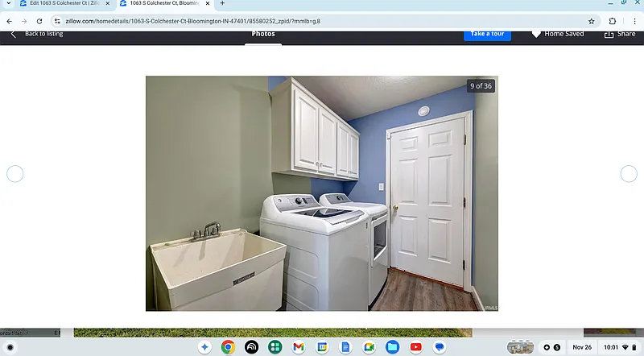Open the Share option

(620, 34)
